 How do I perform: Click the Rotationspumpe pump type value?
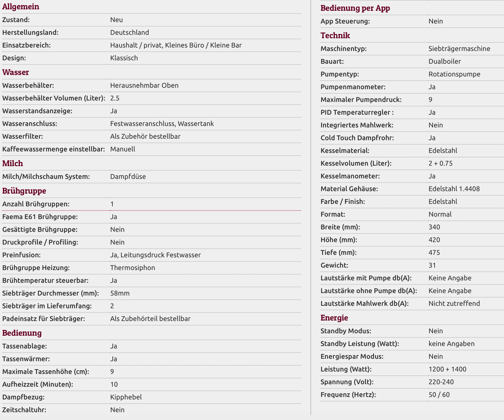[x=454, y=74]
